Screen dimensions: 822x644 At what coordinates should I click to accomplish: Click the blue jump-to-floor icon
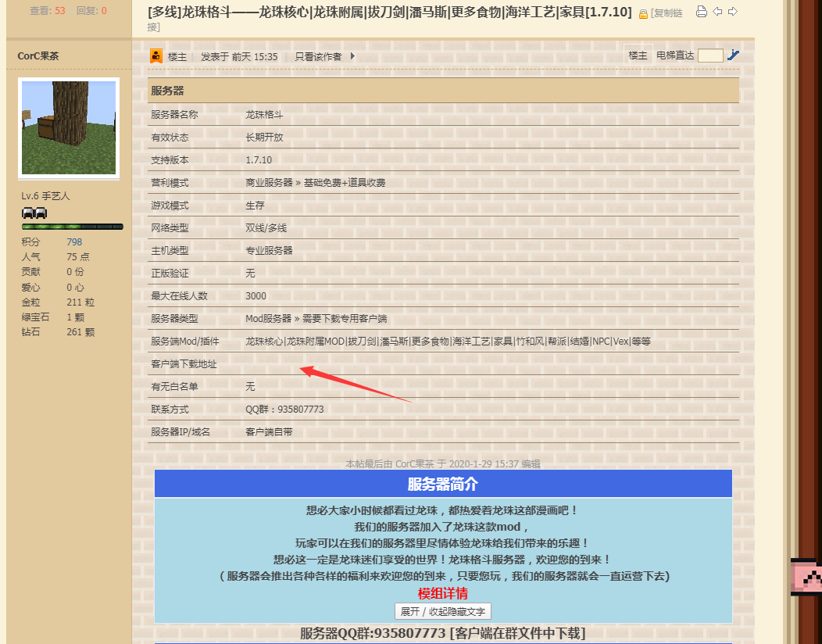733,55
